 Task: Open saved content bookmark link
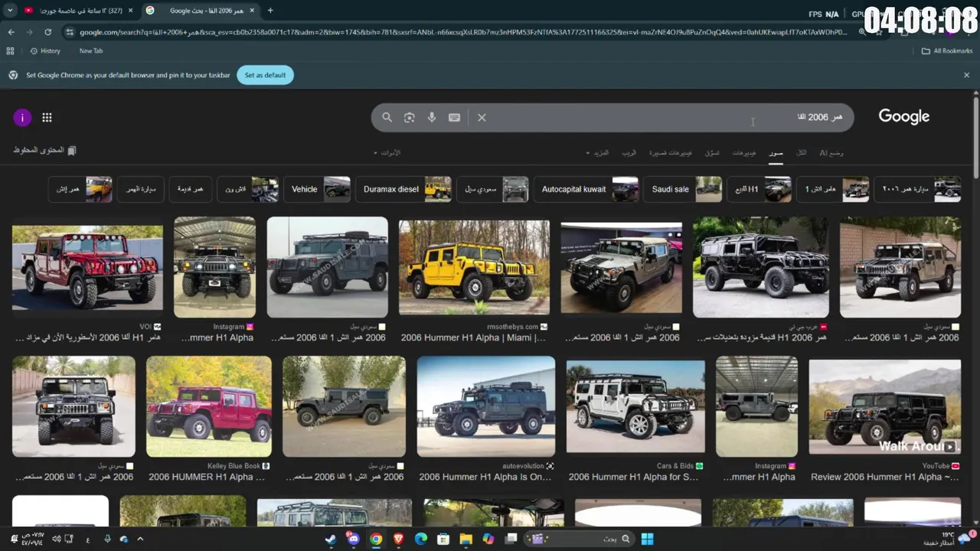[44, 151]
